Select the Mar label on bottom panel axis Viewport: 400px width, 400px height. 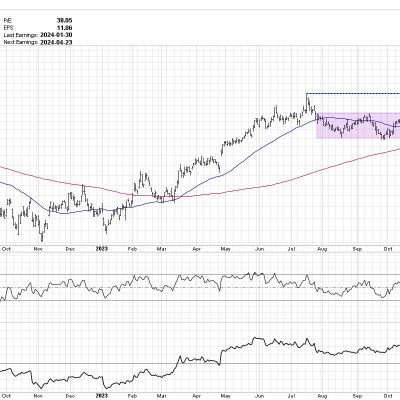162,396
